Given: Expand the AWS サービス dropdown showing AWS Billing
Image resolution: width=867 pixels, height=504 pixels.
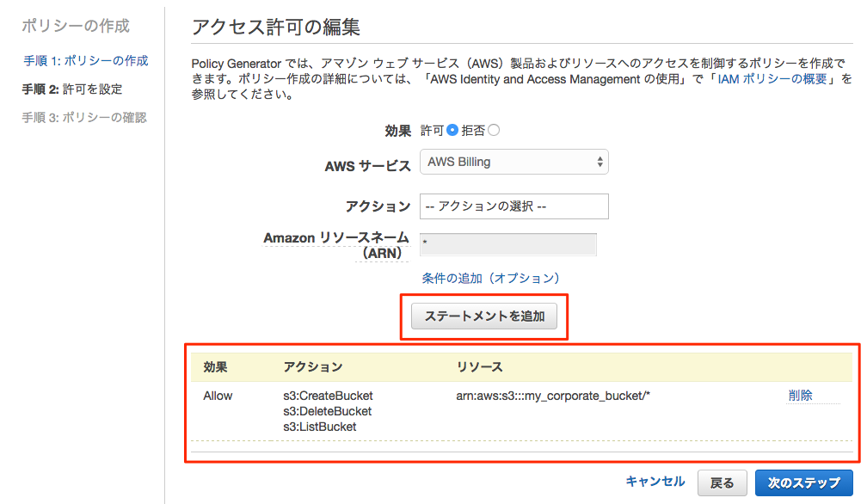Looking at the screenshot, I should (x=513, y=162).
